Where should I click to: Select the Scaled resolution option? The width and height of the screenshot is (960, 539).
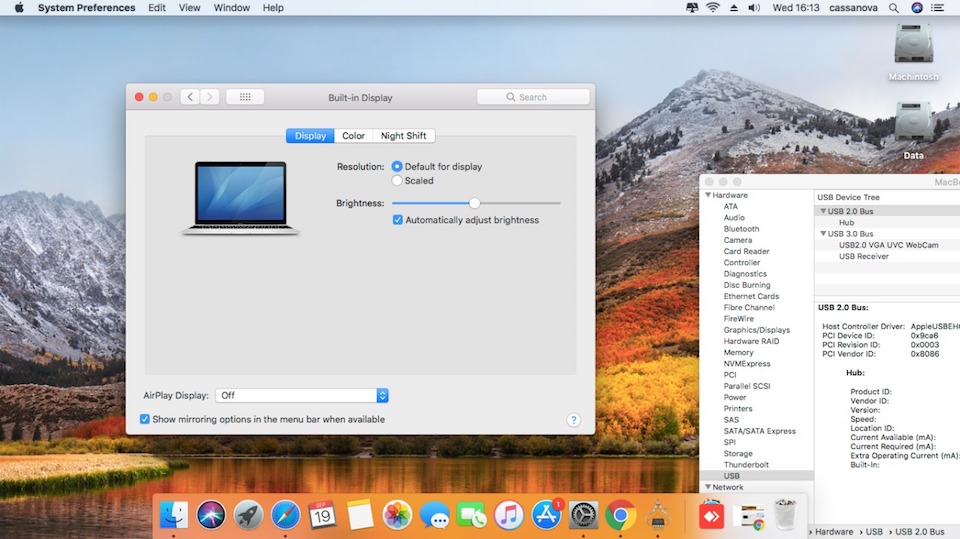point(398,181)
